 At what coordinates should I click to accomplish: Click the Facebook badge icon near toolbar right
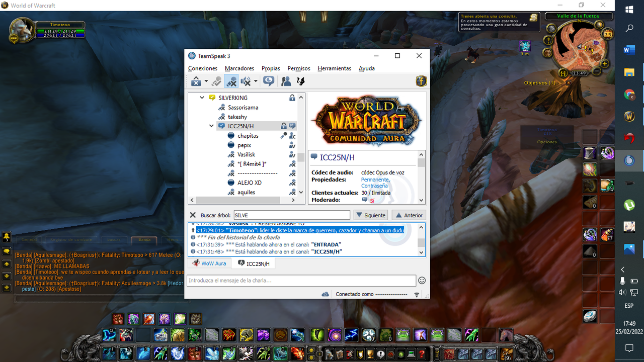[421, 80]
